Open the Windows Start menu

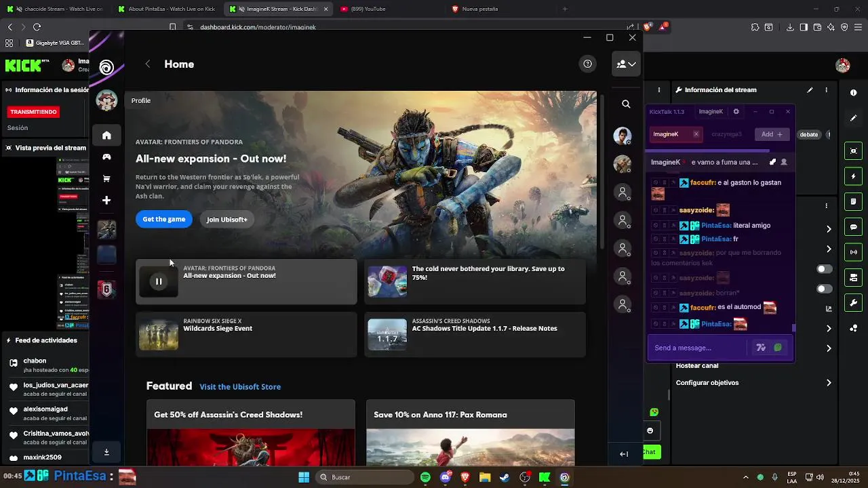coord(304,477)
